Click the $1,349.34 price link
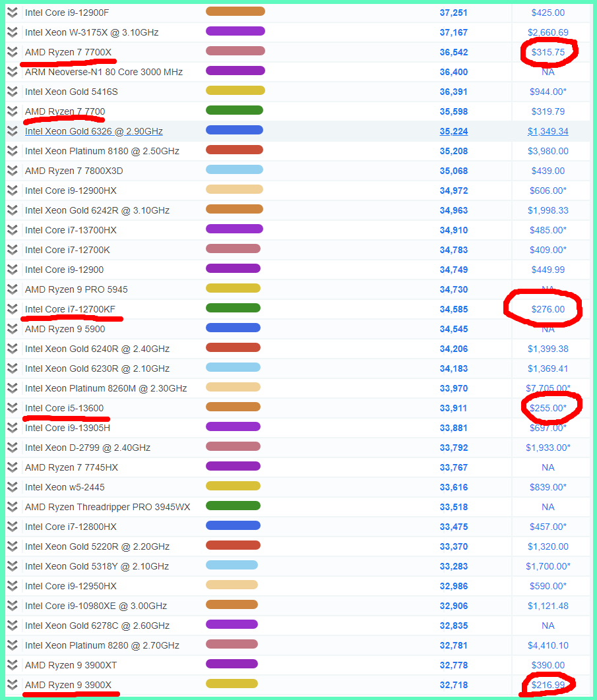597x700 pixels. [x=548, y=131]
